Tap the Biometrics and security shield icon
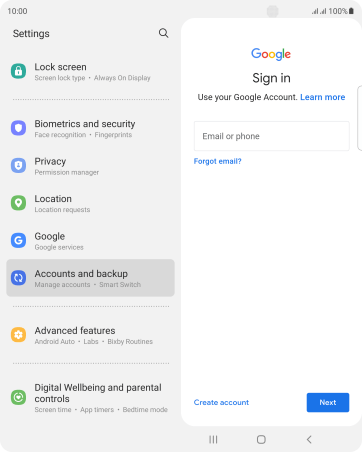Image resolution: width=362 pixels, height=452 pixels. (x=18, y=128)
